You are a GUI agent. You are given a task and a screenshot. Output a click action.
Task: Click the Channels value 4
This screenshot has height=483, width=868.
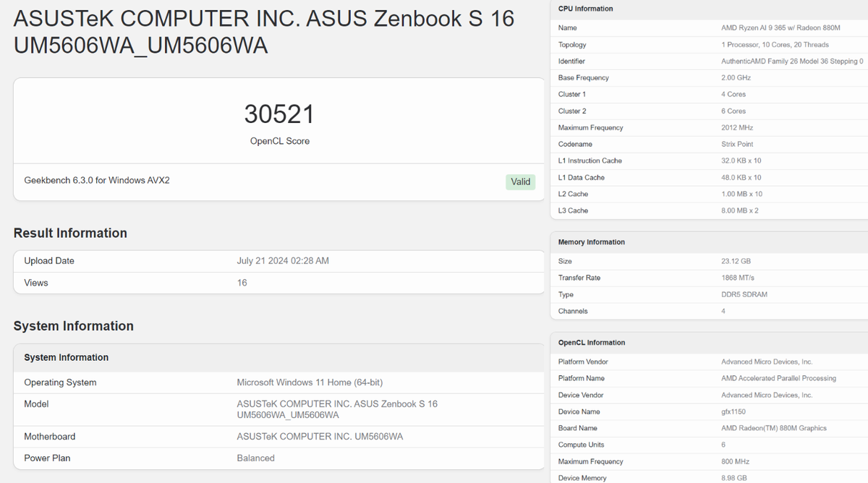pos(723,311)
